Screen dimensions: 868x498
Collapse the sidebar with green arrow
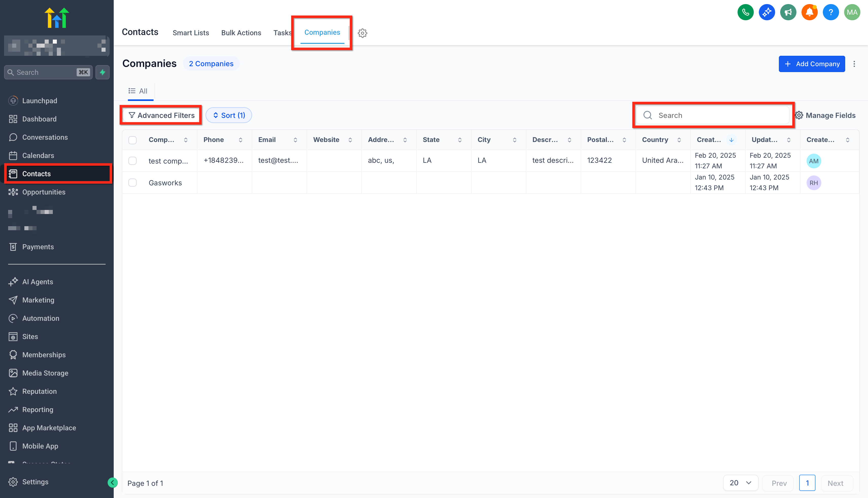tap(112, 483)
